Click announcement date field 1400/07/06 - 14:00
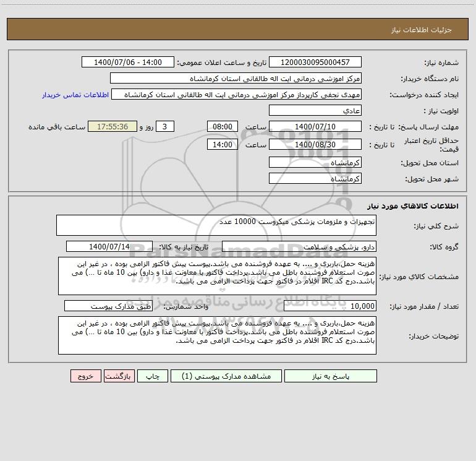Screen dimensions: 476x461 pyautogui.click(x=128, y=62)
